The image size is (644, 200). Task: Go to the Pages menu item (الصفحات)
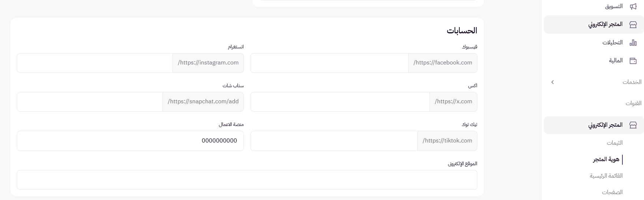(x=612, y=192)
